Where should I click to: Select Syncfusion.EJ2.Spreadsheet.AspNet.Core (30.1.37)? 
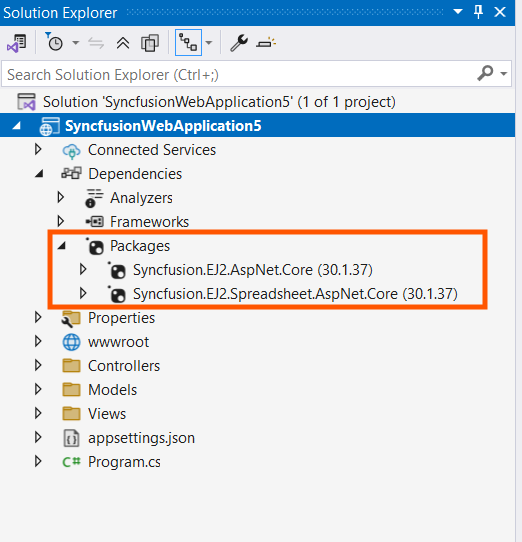point(295,294)
